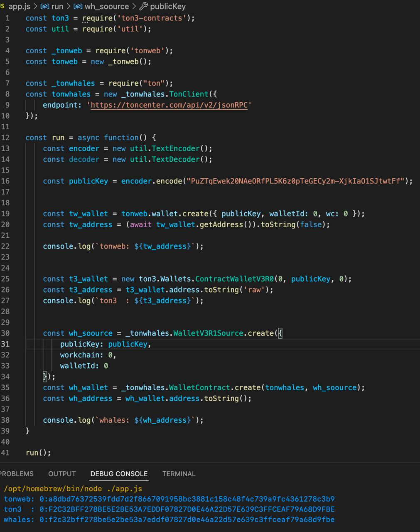Click the TextDecoder identifier on line 14
The width and height of the screenshot is (420, 532).
(x=175, y=160)
